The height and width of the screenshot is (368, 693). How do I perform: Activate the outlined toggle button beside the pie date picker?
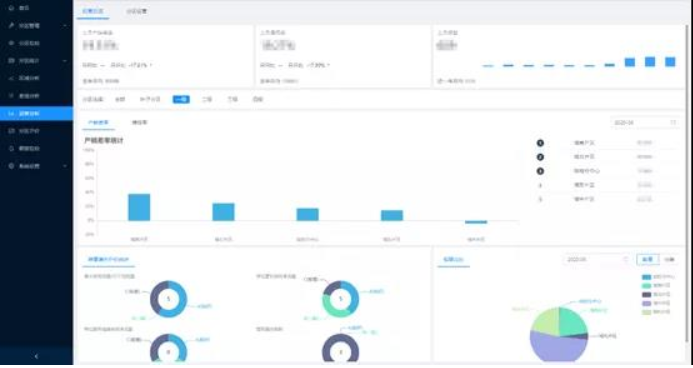pos(647,259)
